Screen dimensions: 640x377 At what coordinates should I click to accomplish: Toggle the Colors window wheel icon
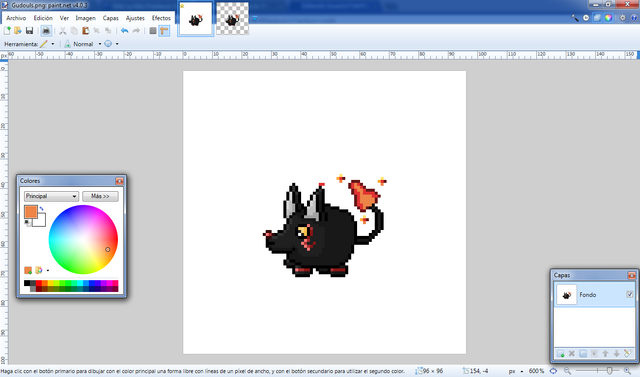coord(608,18)
